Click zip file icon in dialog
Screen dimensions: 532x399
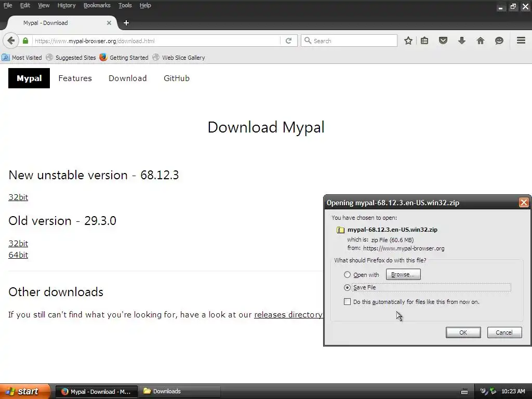[340, 230]
